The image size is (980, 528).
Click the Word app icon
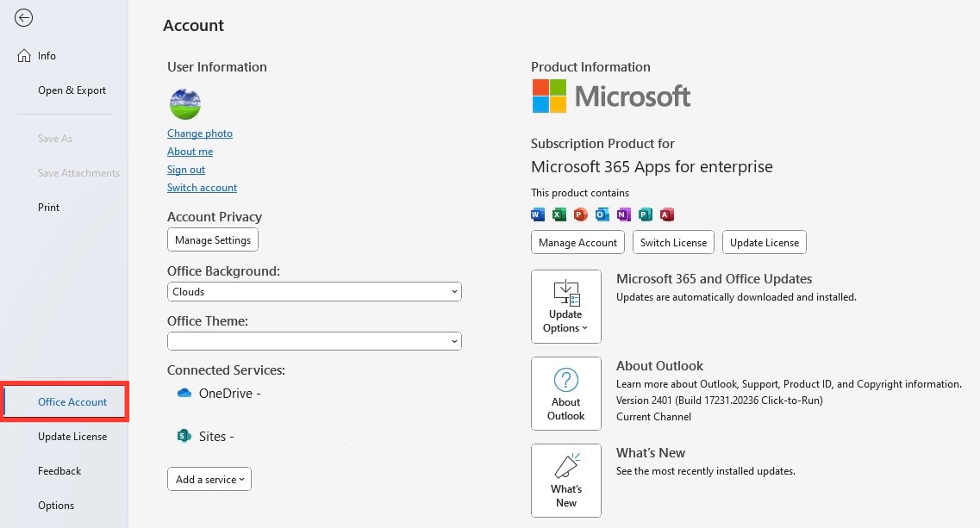tap(538, 215)
